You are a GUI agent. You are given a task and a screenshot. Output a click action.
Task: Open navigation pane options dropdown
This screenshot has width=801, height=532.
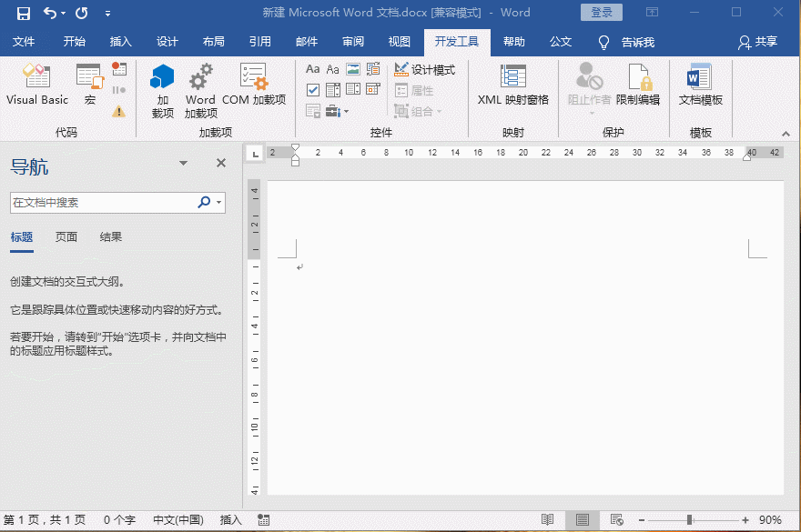click(183, 164)
